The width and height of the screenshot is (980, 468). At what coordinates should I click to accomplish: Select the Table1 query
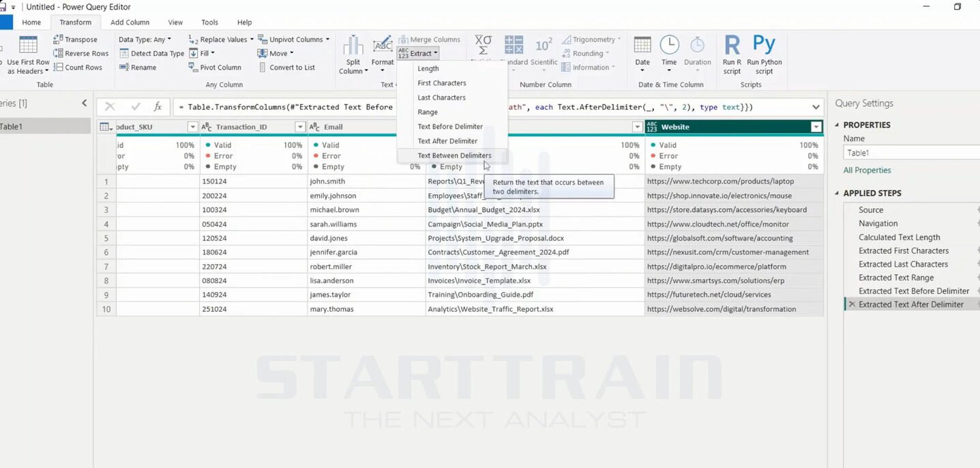click(45, 126)
